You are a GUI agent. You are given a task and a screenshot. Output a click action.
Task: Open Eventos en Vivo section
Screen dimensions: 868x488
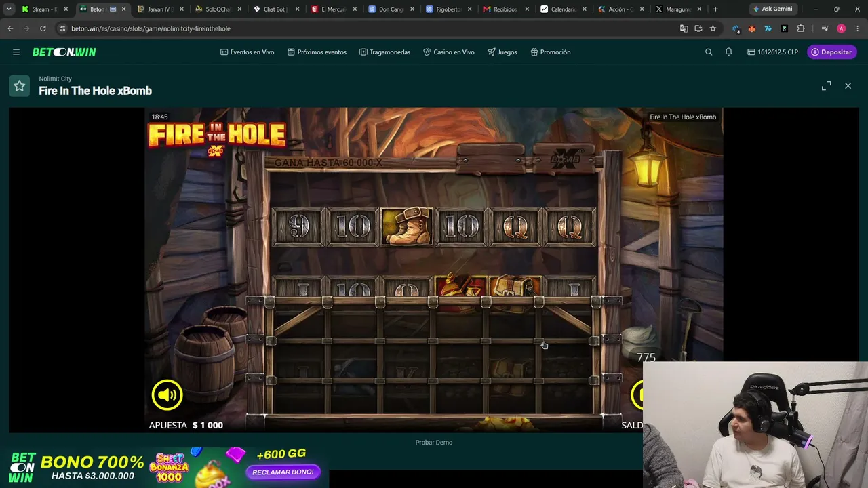(x=248, y=52)
